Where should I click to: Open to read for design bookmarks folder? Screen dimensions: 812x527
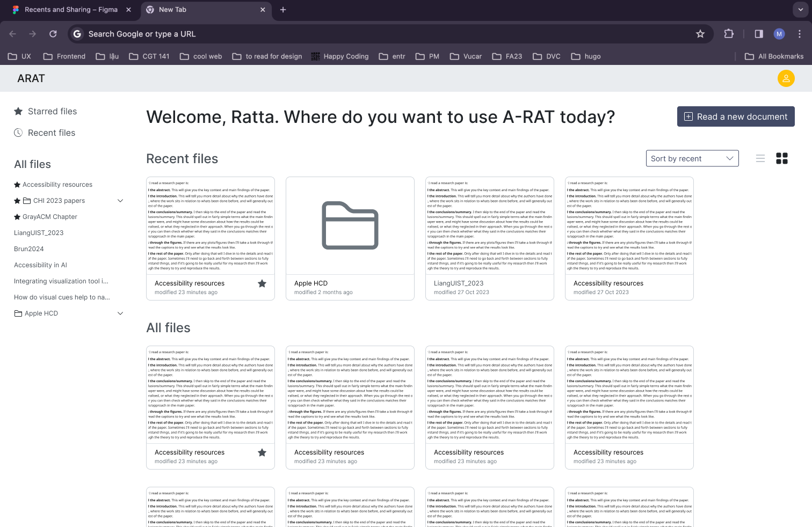[267, 56]
